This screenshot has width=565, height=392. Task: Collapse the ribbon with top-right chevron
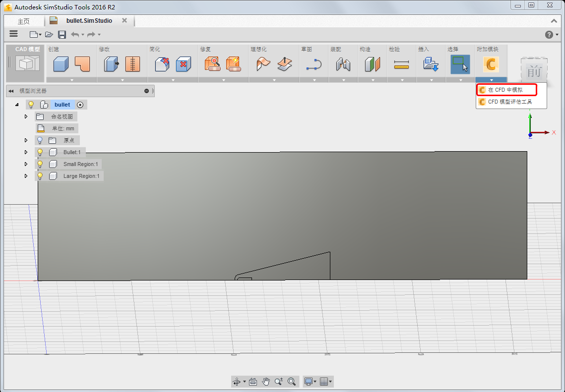pyautogui.click(x=554, y=21)
